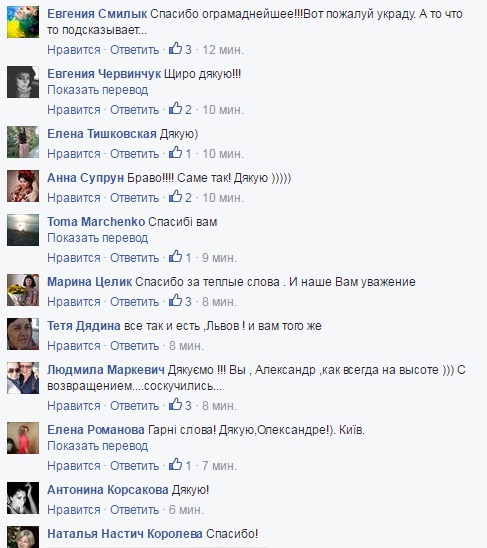Click thumbs-up icon on Марина Целик's comment
This screenshot has width=487, height=548.
[176, 301]
